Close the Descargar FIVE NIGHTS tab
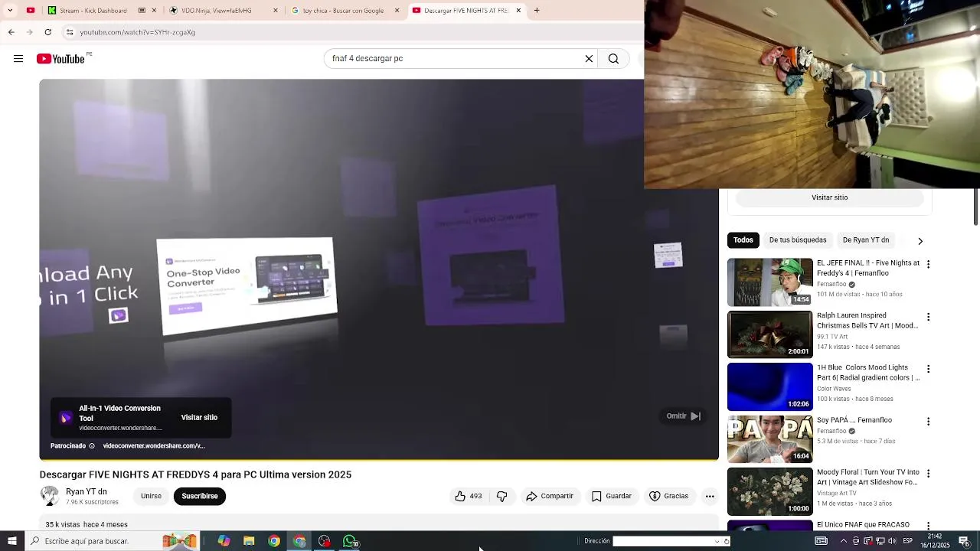 [x=518, y=11]
